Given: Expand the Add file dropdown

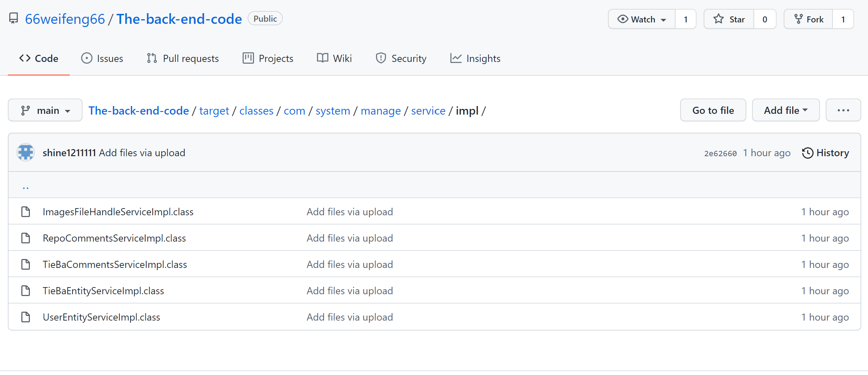Looking at the screenshot, I should [785, 110].
